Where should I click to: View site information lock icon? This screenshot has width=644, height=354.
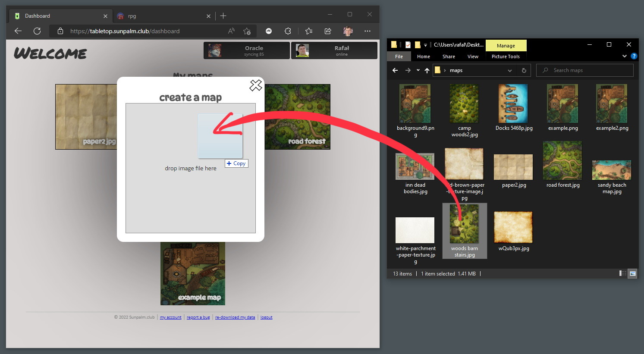pos(60,31)
